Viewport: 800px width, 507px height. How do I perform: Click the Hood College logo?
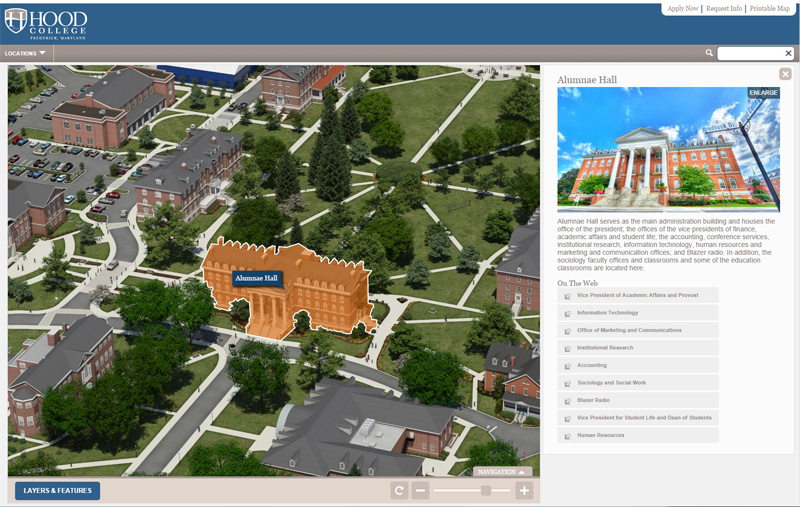coord(46,21)
